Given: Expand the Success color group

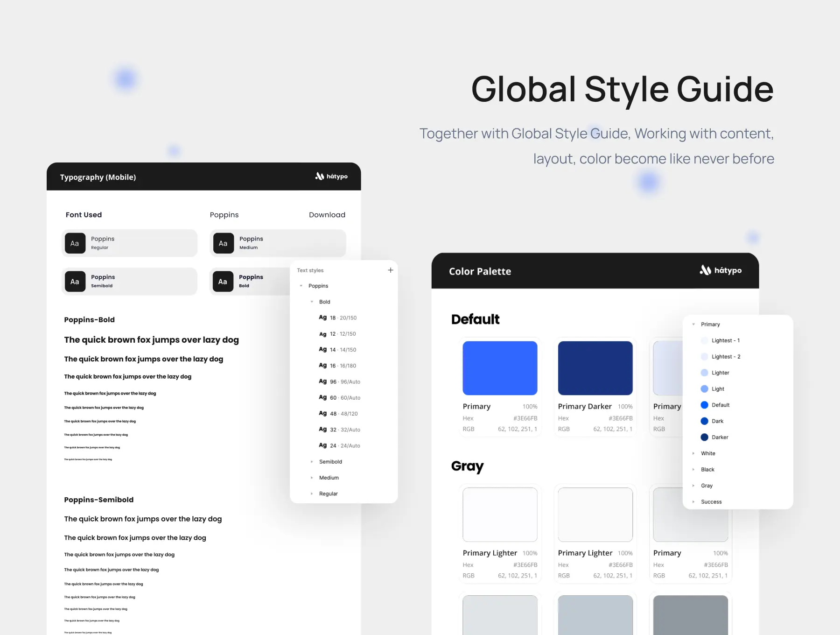Looking at the screenshot, I should pyautogui.click(x=693, y=502).
